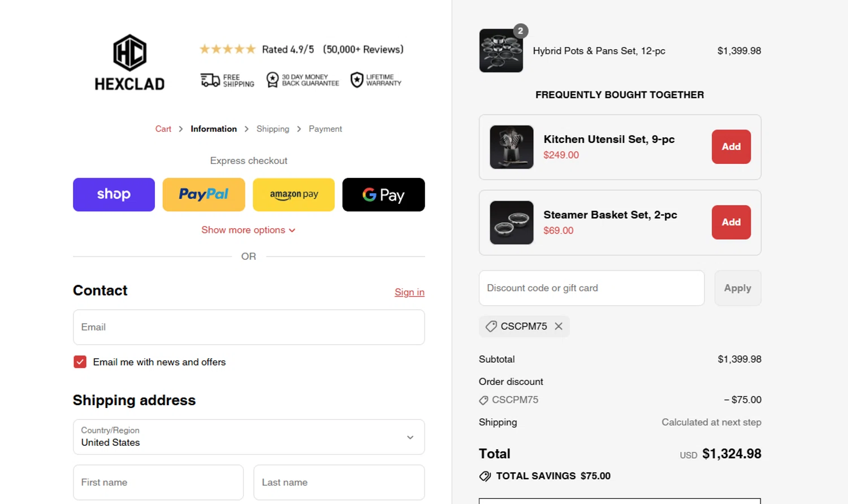
Task: Pay with Shop Pay button
Action: click(114, 195)
